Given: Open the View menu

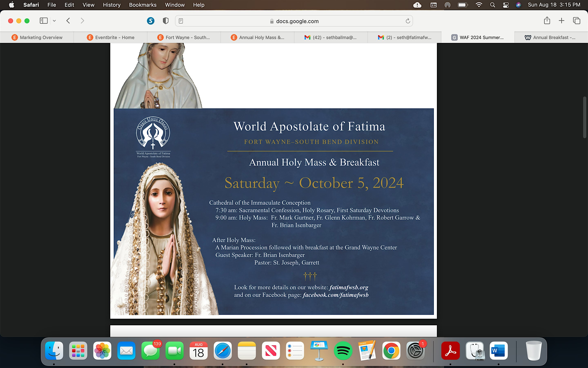Looking at the screenshot, I should tap(88, 5).
